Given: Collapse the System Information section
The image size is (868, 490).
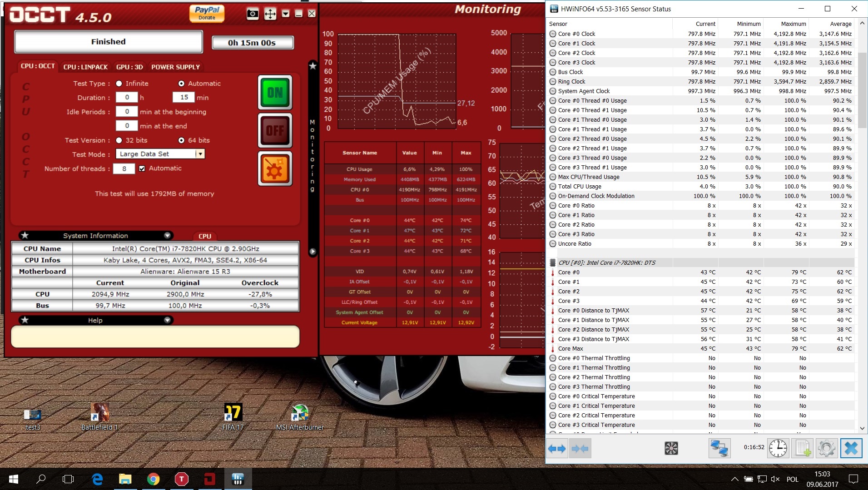Looking at the screenshot, I should [x=167, y=235].
